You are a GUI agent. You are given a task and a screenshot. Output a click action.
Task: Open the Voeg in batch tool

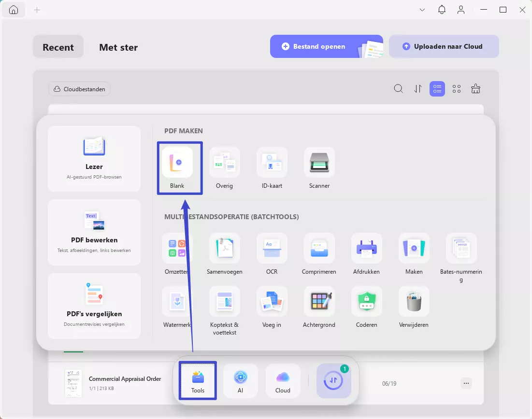pyautogui.click(x=272, y=307)
